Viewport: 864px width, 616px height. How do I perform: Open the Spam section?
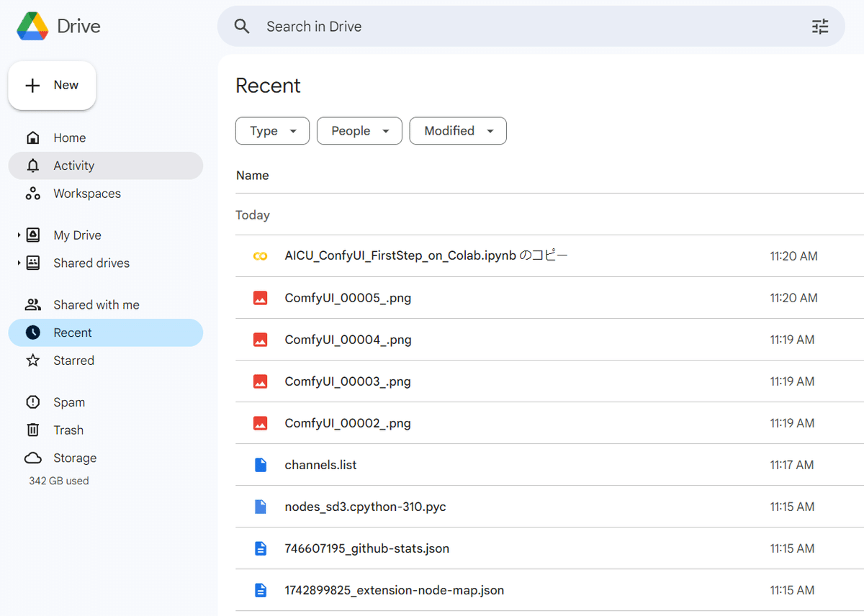point(106,402)
